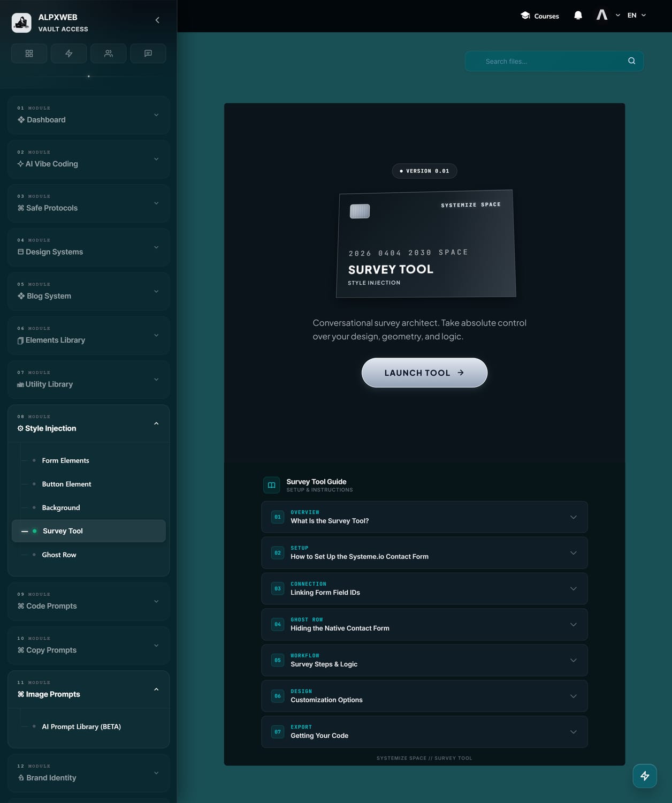This screenshot has width=672, height=803.
Task: Open the lightning bolt sidebar tab
Action: (68, 54)
